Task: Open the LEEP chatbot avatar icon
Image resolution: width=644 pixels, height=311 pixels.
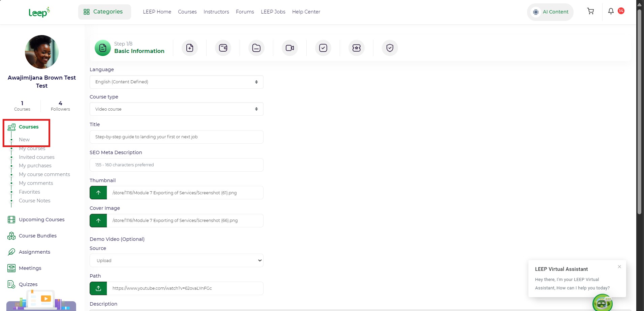Action: (x=602, y=303)
